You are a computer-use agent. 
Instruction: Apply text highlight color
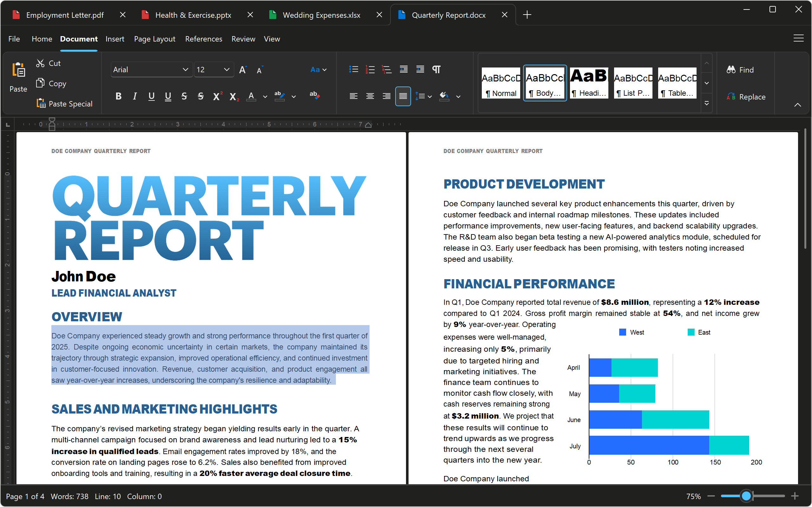279,96
